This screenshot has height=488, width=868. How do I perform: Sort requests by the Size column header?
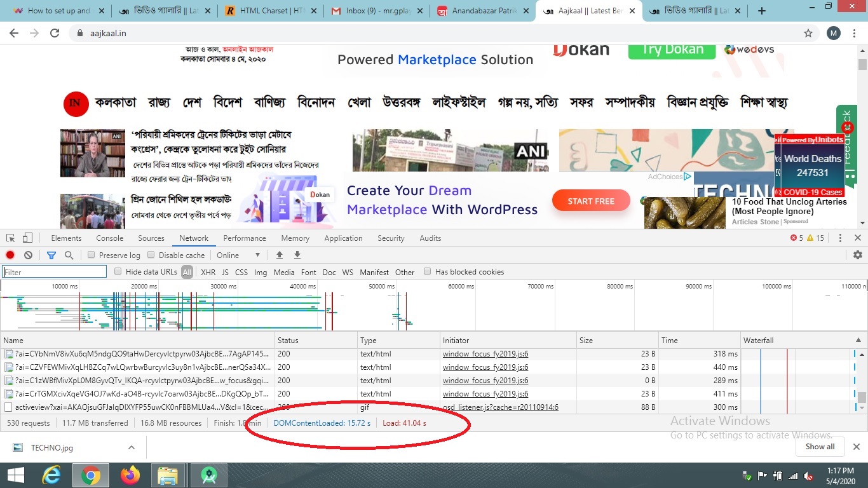pos(617,341)
